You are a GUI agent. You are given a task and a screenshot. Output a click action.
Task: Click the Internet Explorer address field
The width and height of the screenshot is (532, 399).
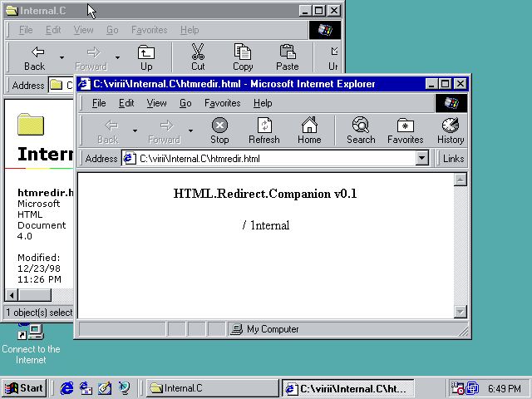point(275,159)
